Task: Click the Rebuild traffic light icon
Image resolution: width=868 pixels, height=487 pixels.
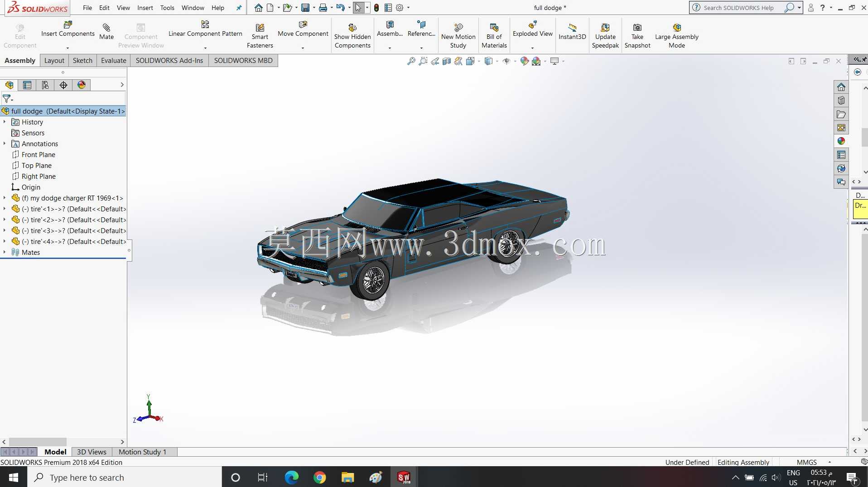Action: pyautogui.click(x=376, y=8)
